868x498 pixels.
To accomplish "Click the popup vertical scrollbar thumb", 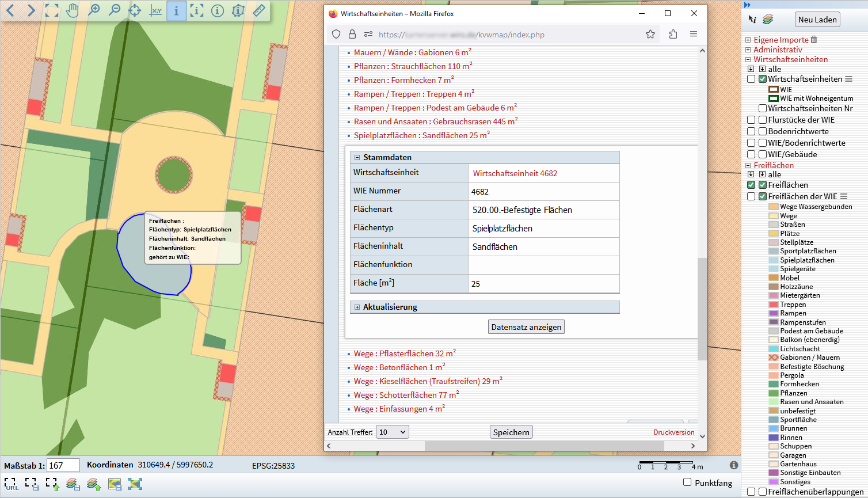I will (x=702, y=309).
